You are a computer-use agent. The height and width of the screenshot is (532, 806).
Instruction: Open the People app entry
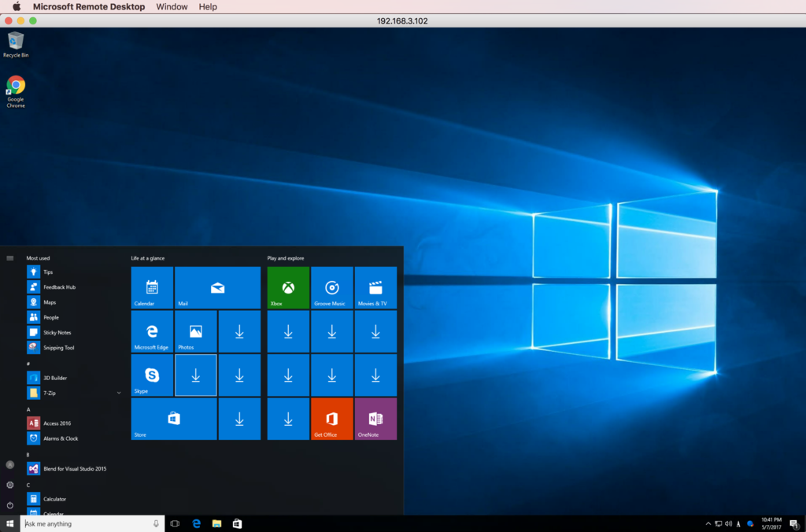pos(75,317)
